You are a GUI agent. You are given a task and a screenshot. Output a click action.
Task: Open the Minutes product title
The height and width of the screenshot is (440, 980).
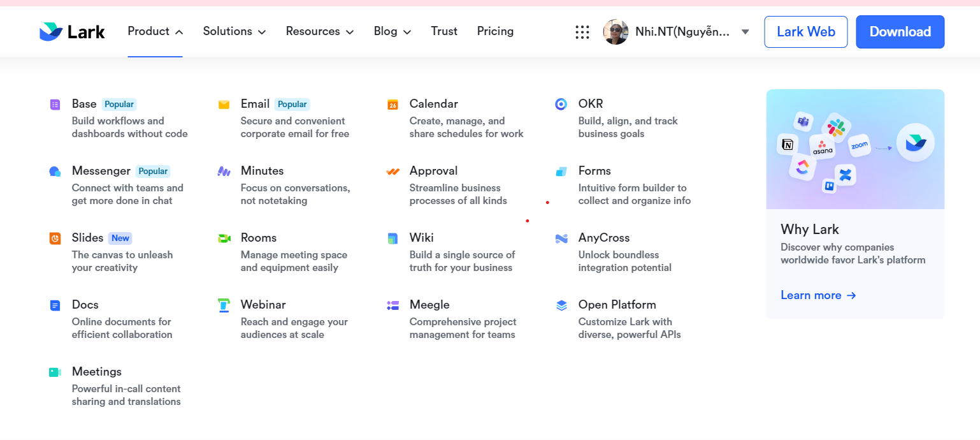click(262, 171)
